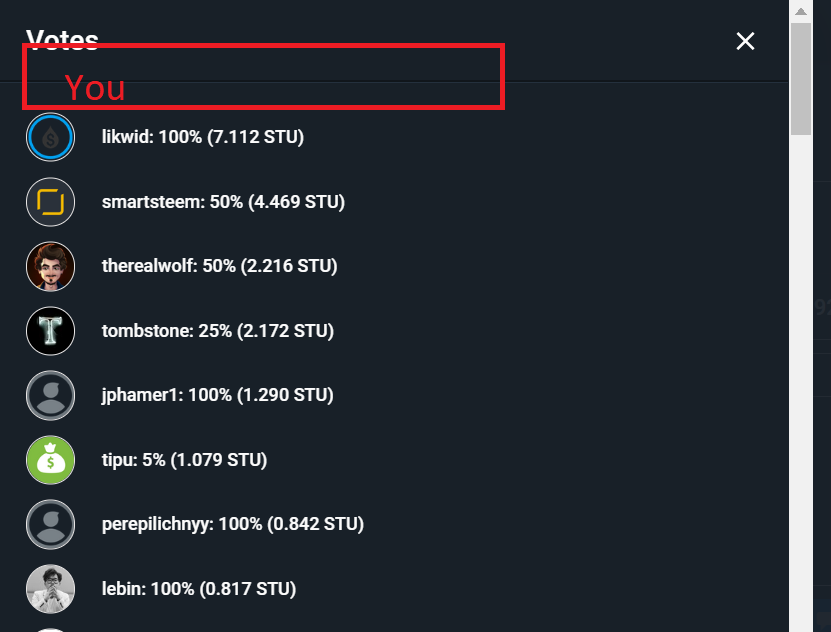Click therealwolf's 50% vote entry
Screen dimensions: 831x632
[219, 266]
